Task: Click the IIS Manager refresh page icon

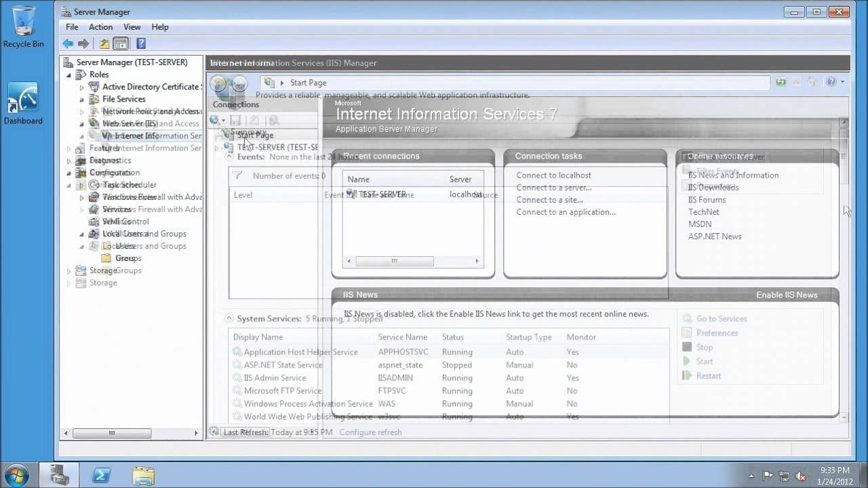Action: (x=781, y=82)
